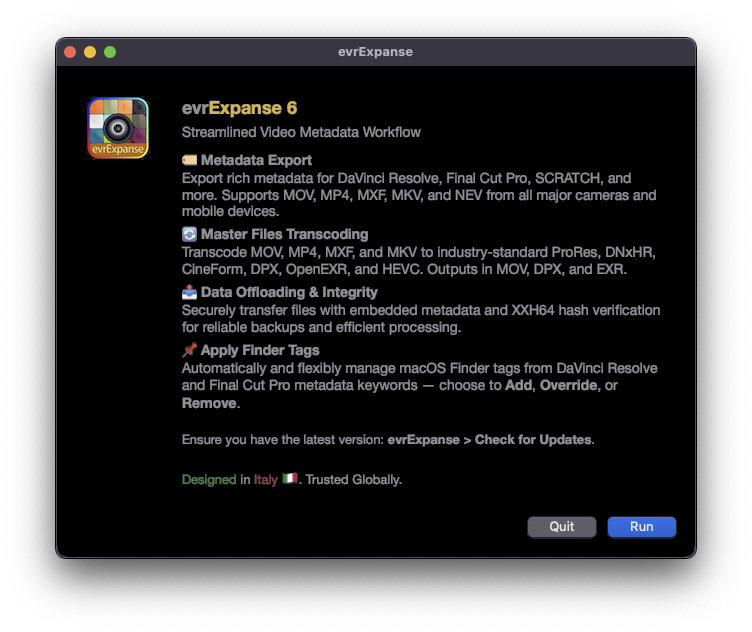Screen dimensions: 752x632
Task: Click the bold Check for Updates text
Action: click(x=533, y=440)
